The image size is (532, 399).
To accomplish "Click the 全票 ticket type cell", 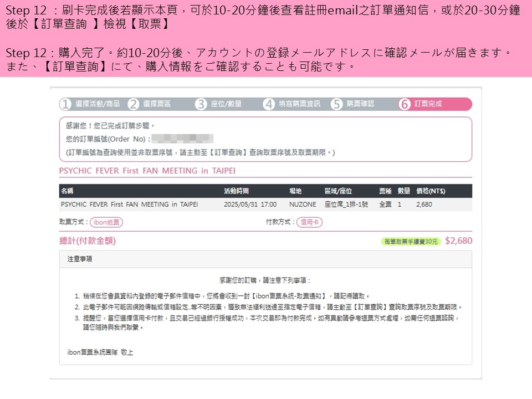I will [386, 204].
